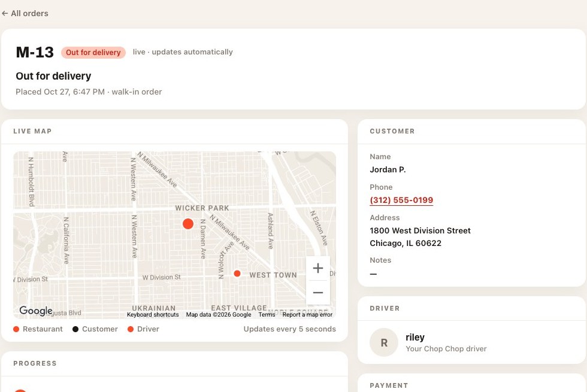
Task: Zoom out on the live map
Action: coord(318,293)
